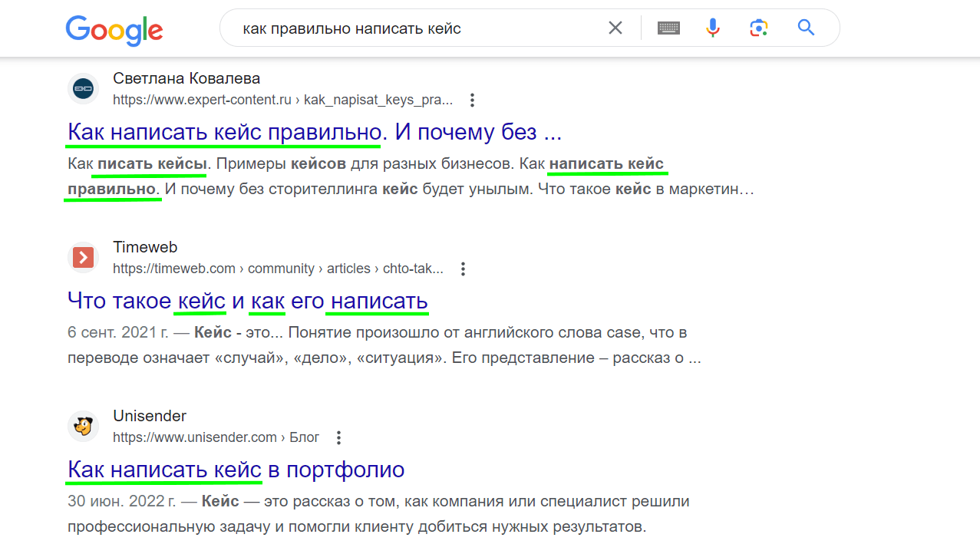Image resolution: width=980 pixels, height=554 pixels.
Task: Clear the search query with X
Action: (615, 28)
